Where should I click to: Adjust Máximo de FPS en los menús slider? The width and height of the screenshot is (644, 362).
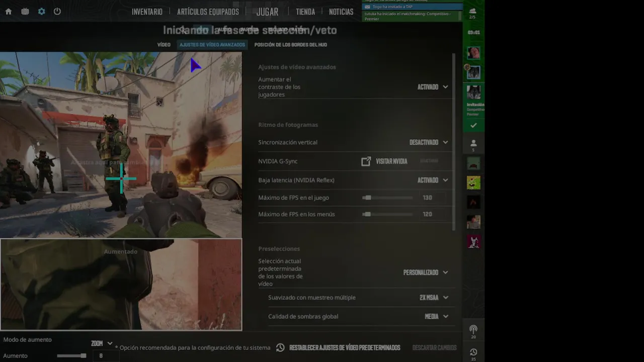pyautogui.click(x=387, y=214)
